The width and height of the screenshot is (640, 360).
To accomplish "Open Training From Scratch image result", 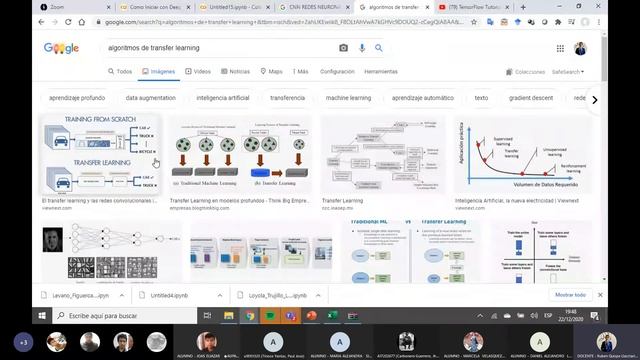I will [100, 155].
